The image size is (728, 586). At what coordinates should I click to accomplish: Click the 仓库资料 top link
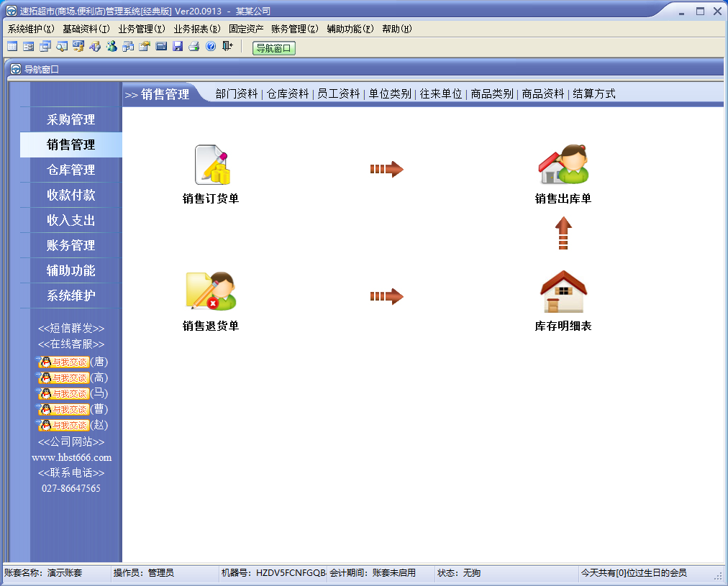[x=288, y=93]
